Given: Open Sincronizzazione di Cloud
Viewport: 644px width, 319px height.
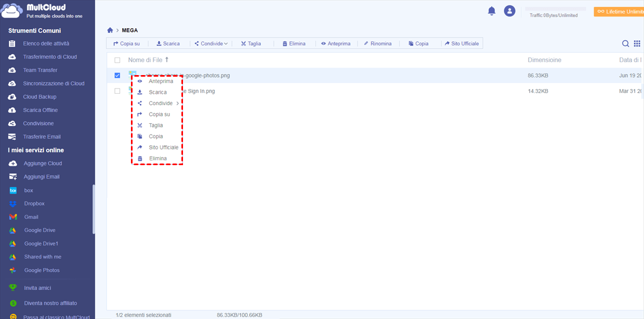Looking at the screenshot, I should (x=54, y=84).
